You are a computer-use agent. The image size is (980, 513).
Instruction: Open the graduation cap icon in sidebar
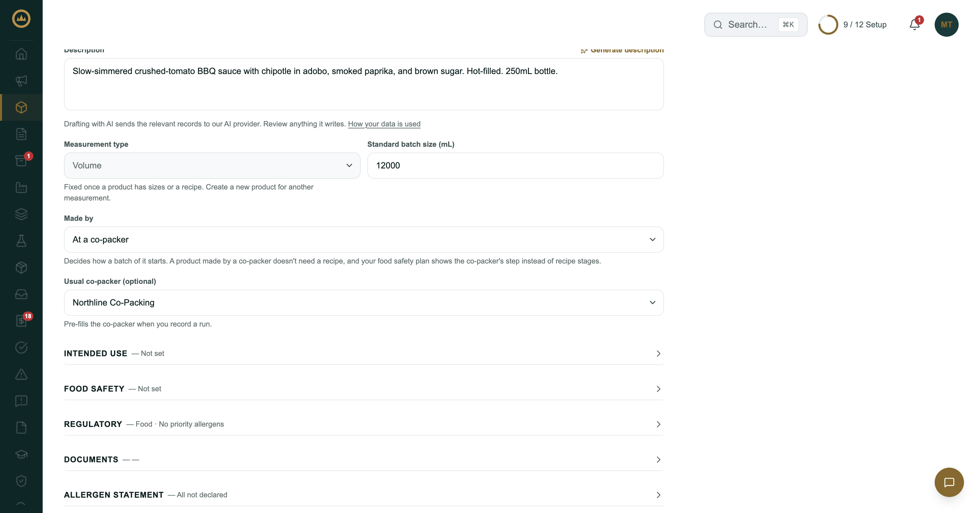21,454
